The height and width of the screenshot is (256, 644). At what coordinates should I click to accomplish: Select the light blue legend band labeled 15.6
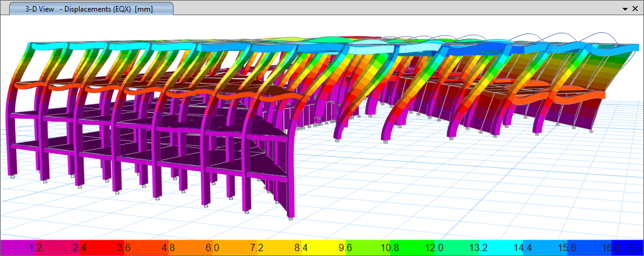(x=566, y=248)
